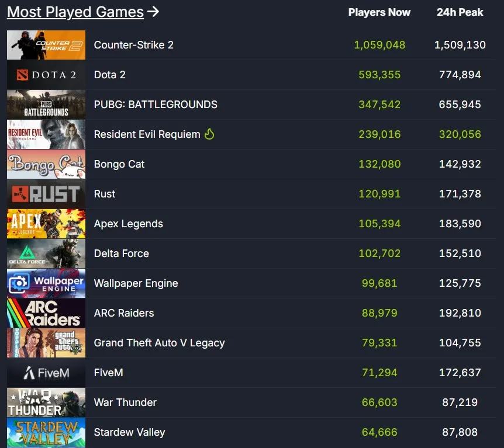This screenshot has height=448, width=504.
Task: Sort by the Players Now column
Action: pos(379,12)
